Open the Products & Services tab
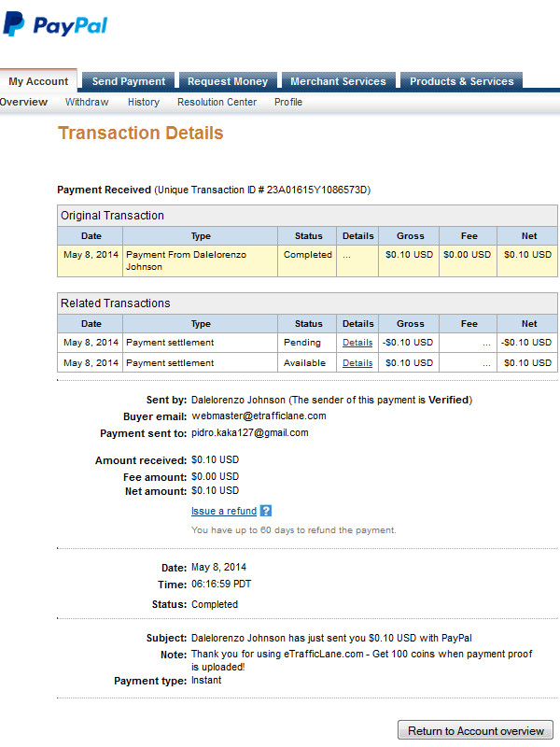Image resolution: width=560 pixels, height=747 pixels. (461, 81)
